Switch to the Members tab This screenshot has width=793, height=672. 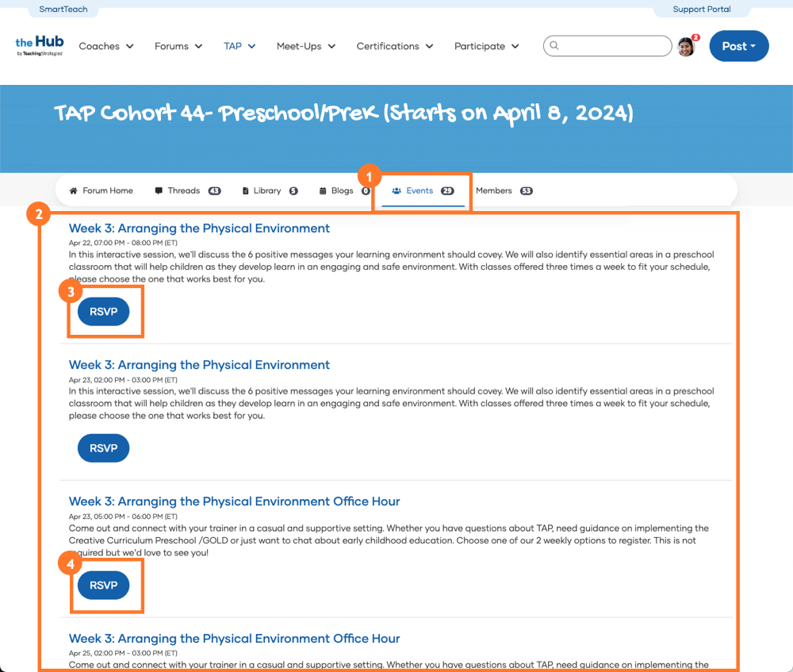tap(494, 191)
